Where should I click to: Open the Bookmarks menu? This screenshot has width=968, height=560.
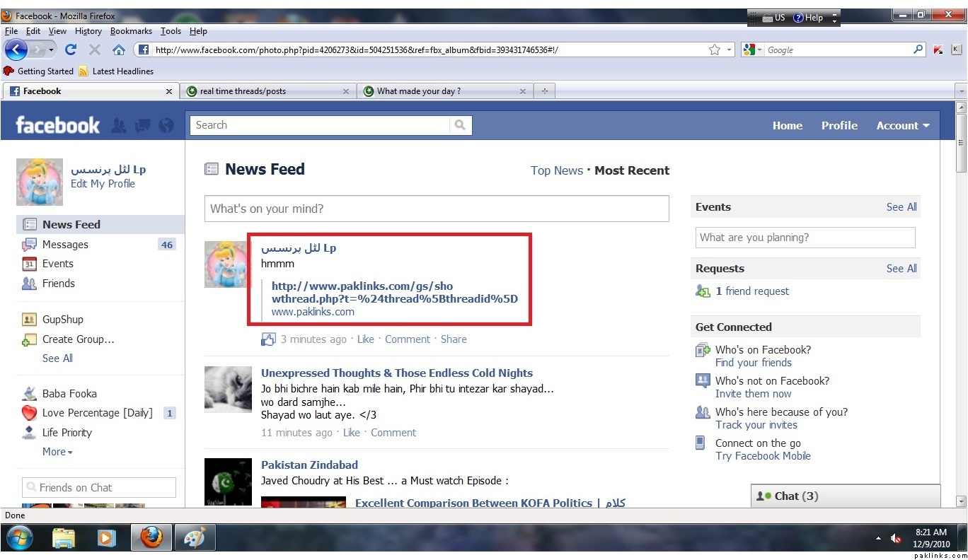(131, 31)
